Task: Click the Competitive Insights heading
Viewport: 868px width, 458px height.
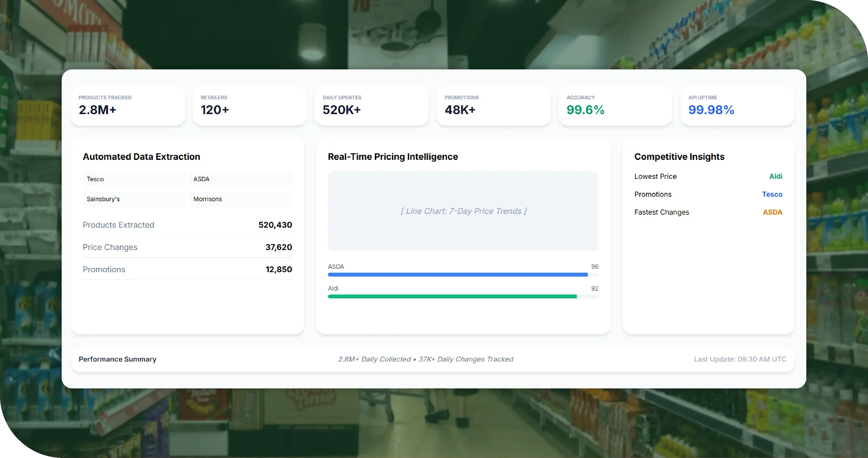Action: click(x=679, y=157)
